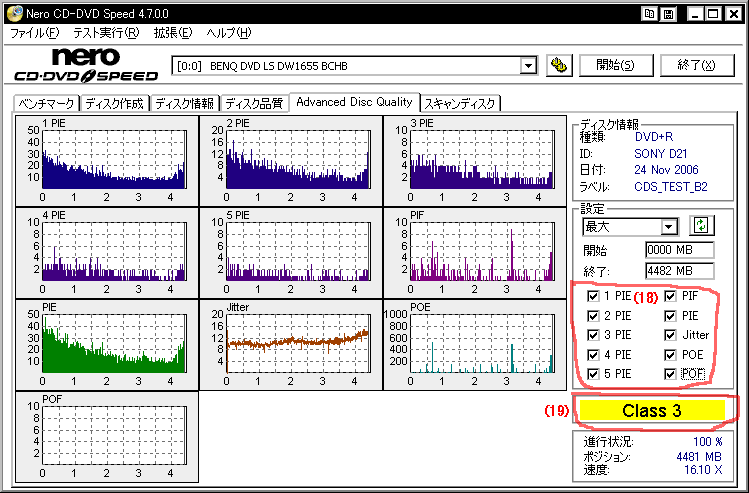
Task: Click the 終了 end position MB field
Action: (x=679, y=270)
